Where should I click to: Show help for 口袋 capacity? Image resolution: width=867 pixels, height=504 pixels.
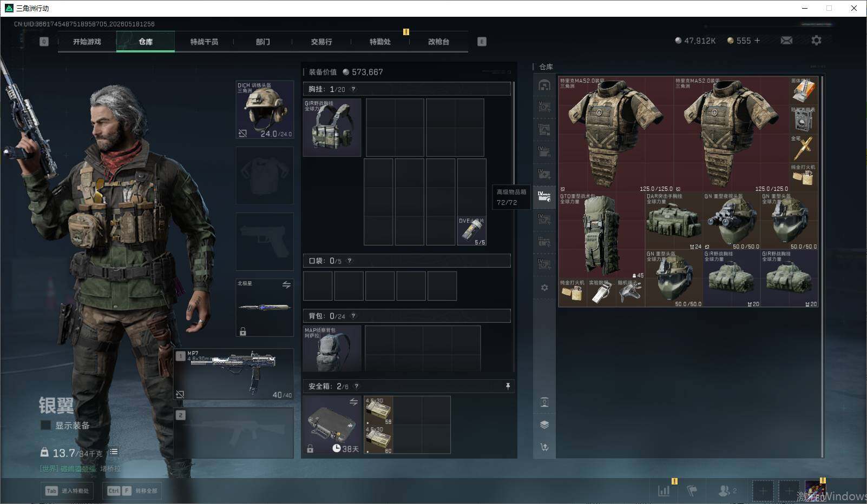[350, 261]
